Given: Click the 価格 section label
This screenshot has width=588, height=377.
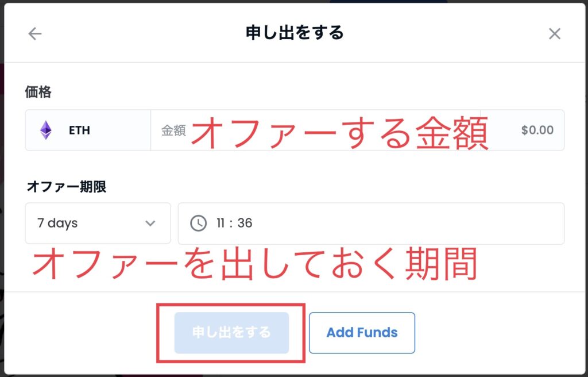Looking at the screenshot, I should [x=38, y=91].
